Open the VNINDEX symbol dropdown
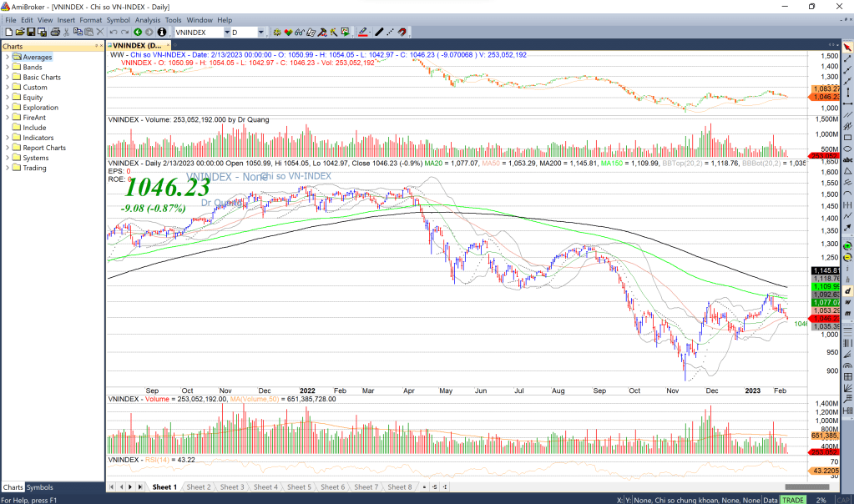This screenshot has width=854, height=504. [x=226, y=32]
